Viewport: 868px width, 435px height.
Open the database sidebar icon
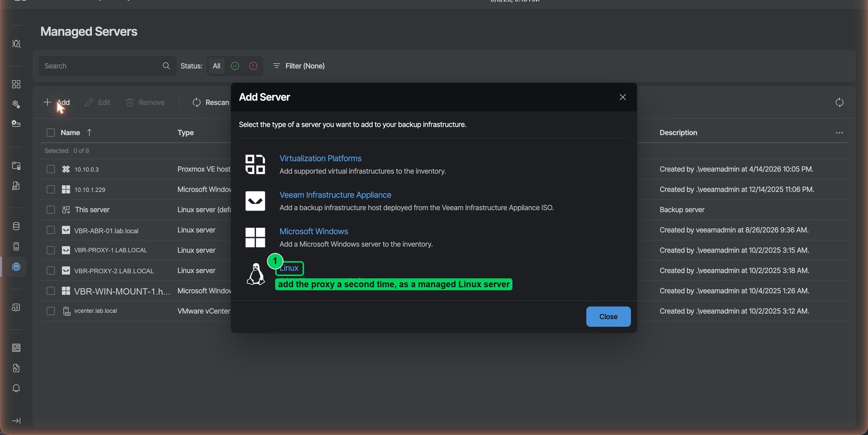click(16, 226)
